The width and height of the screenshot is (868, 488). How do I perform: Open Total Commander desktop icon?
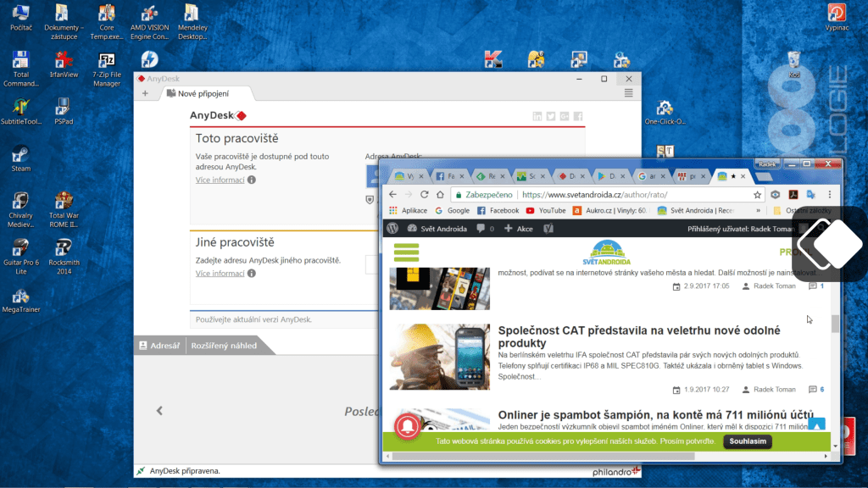(x=21, y=69)
